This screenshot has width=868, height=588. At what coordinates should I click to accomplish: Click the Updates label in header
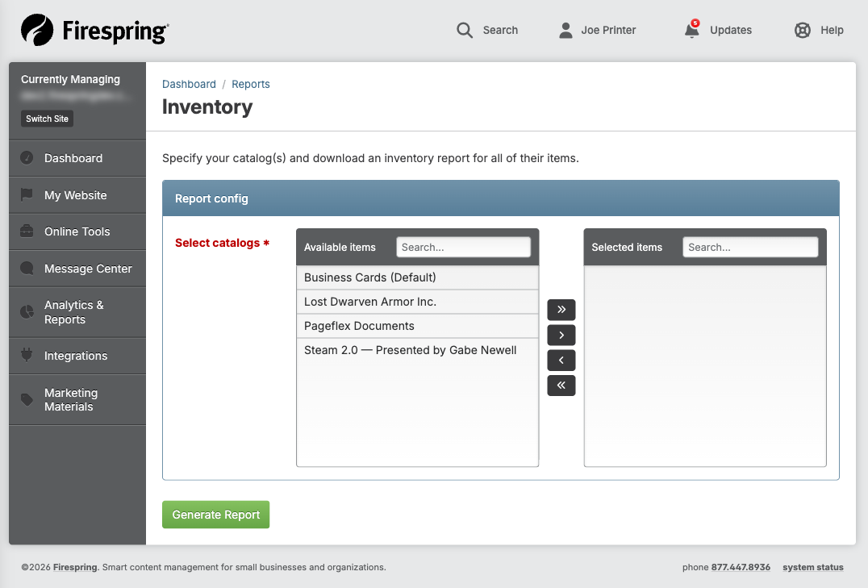(731, 30)
